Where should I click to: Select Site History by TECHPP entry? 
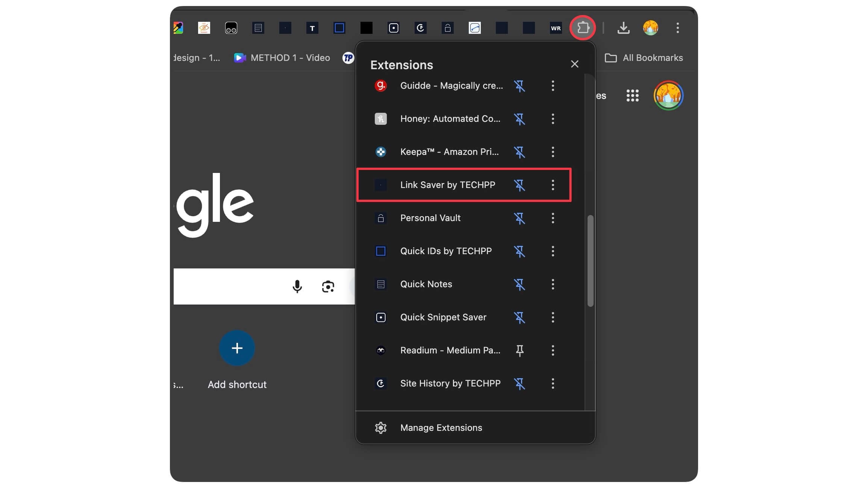coord(450,383)
